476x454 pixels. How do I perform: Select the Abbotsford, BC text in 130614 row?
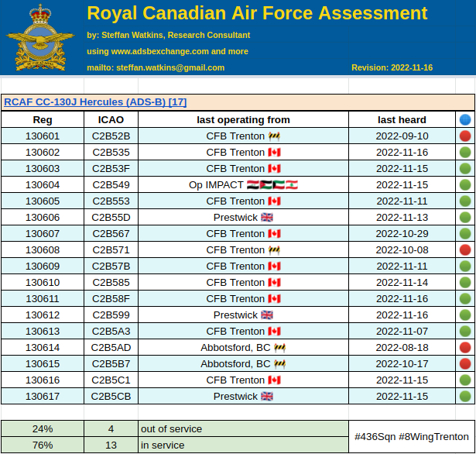click(235, 347)
